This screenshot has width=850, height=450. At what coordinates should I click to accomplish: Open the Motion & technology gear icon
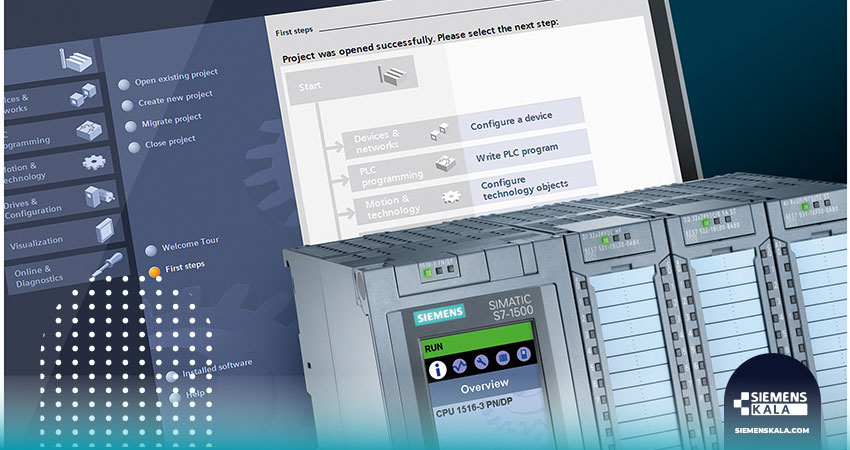94,162
